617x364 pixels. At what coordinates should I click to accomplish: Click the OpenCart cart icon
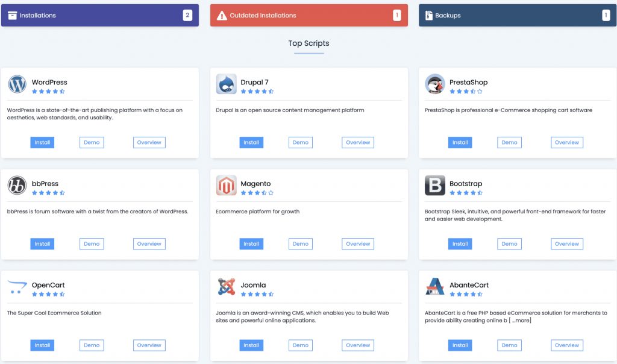(x=17, y=287)
